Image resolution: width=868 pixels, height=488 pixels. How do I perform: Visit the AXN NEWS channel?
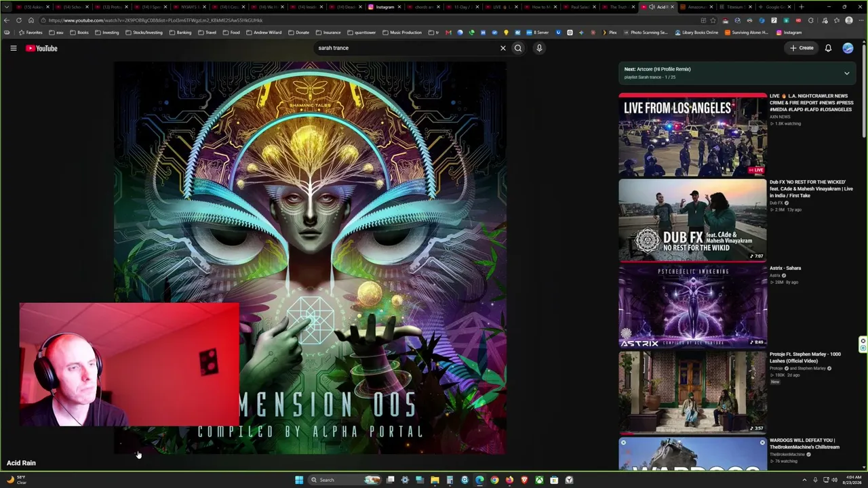[780, 117]
